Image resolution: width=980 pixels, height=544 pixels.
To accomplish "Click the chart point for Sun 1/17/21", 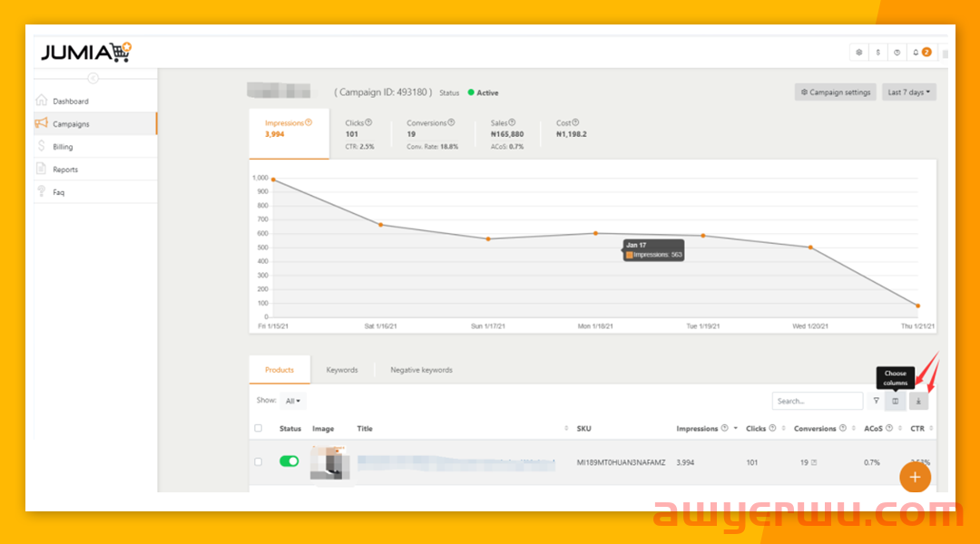I will (x=488, y=239).
